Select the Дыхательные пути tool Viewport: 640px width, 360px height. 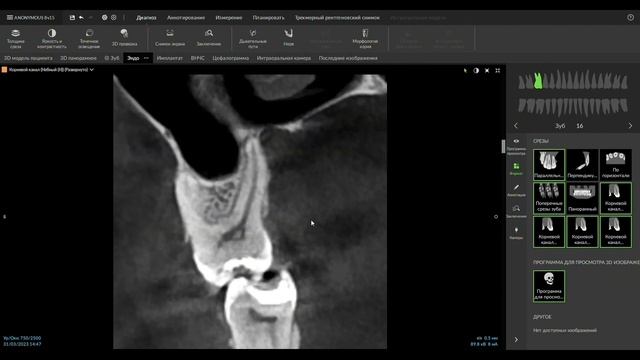(x=253, y=38)
